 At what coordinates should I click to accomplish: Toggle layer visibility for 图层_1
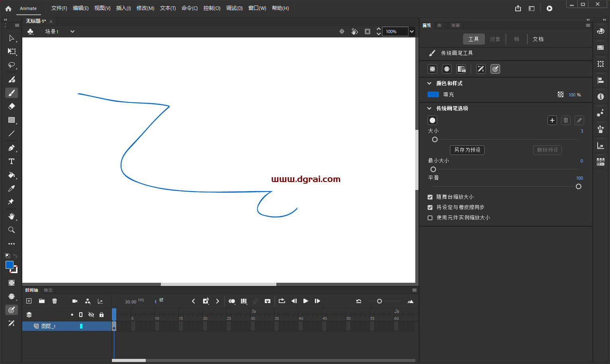91,326
